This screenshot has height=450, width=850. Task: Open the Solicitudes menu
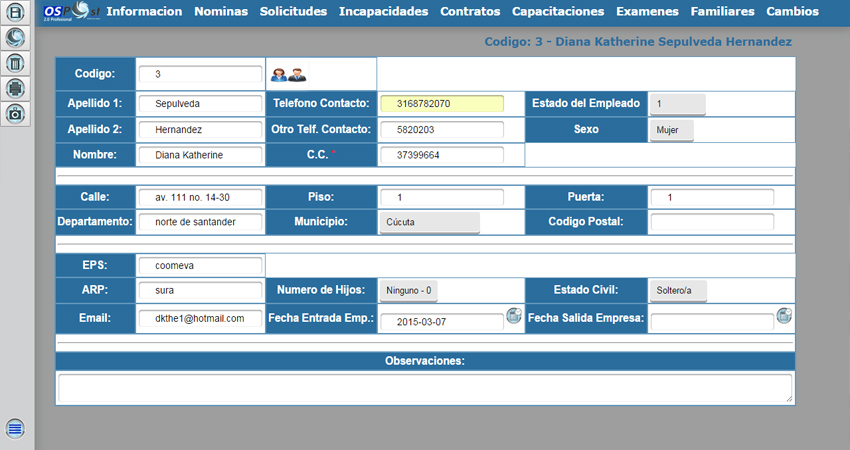[x=293, y=11]
